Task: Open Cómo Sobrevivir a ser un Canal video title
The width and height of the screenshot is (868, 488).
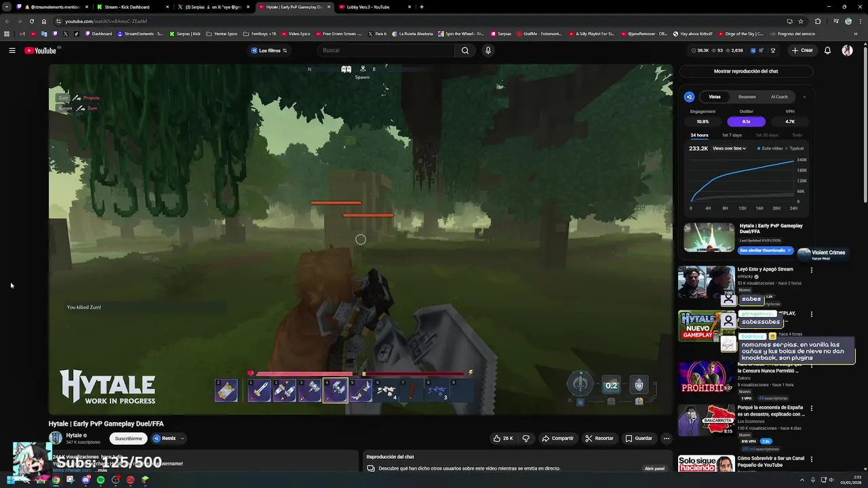Action: coord(771,462)
